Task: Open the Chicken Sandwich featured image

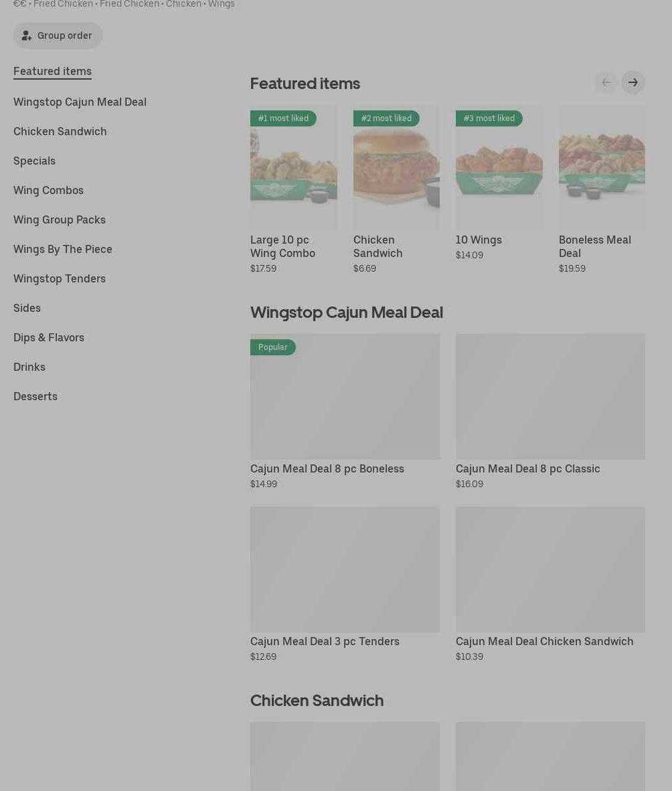Action: (x=396, y=167)
